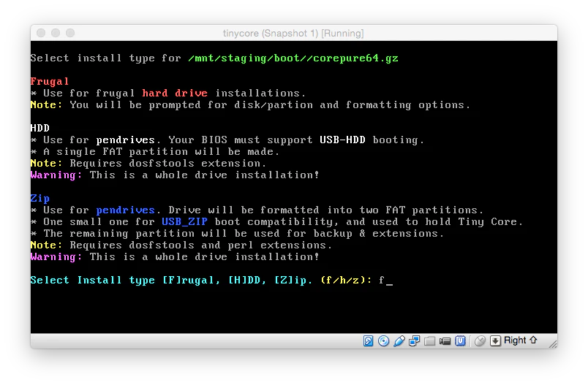The height and width of the screenshot is (385, 588).
Task: Open the network adapters indicator
Action: 415,341
